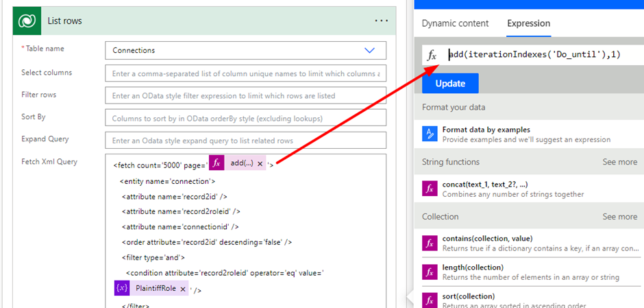The height and width of the screenshot is (308, 644).
Task: Click the length function fx icon
Action: click(430, 272)
